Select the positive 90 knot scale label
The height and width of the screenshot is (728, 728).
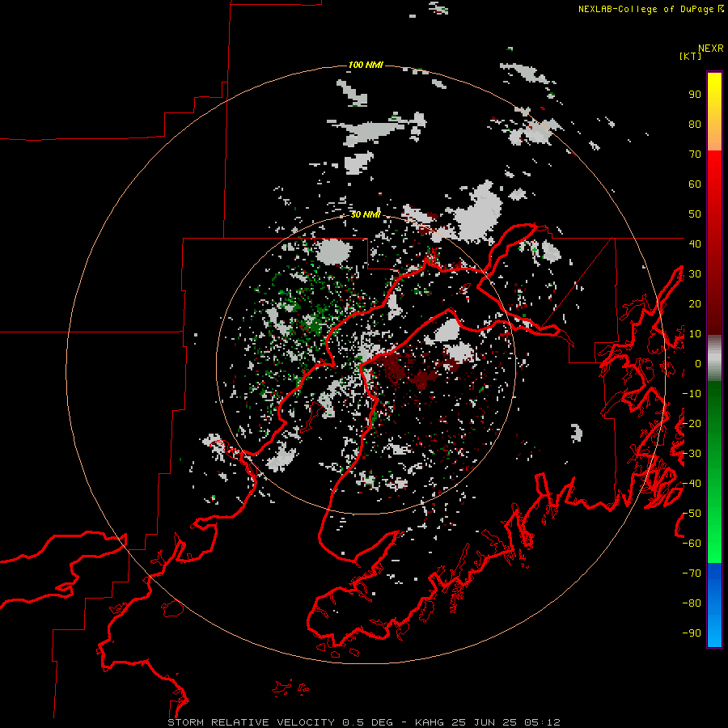695,95
